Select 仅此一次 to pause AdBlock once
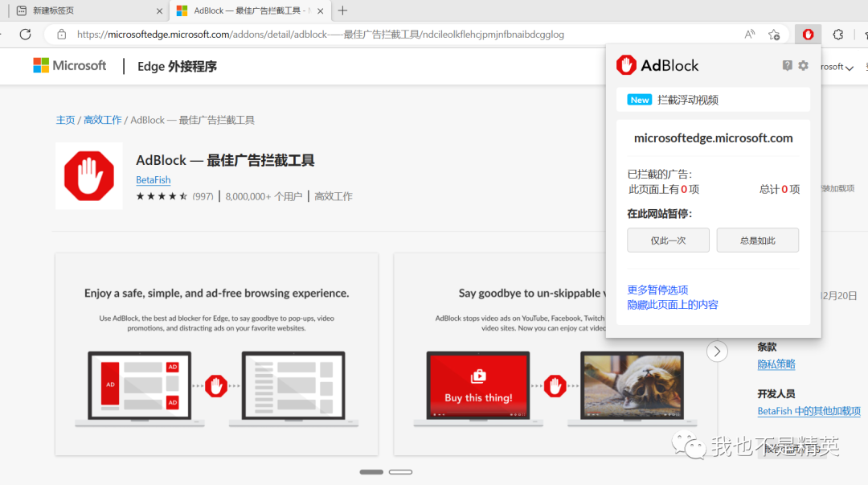868x485 pixels. (x=668, y=239)
